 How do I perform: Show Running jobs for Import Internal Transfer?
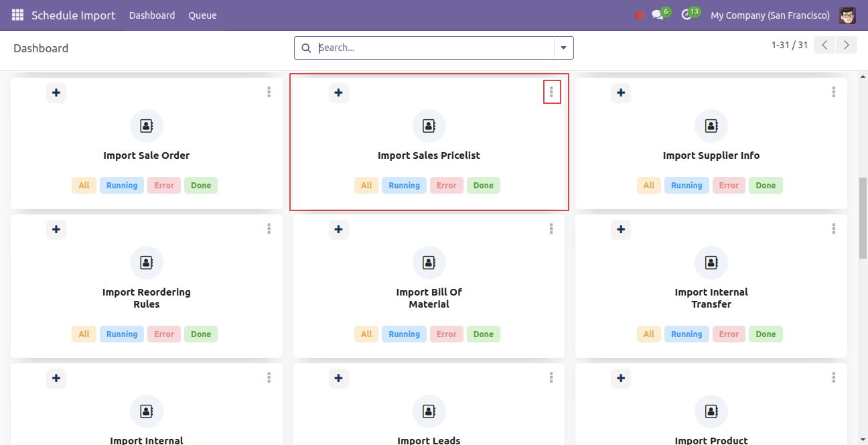pyautogui.click(x=686, y=334)
